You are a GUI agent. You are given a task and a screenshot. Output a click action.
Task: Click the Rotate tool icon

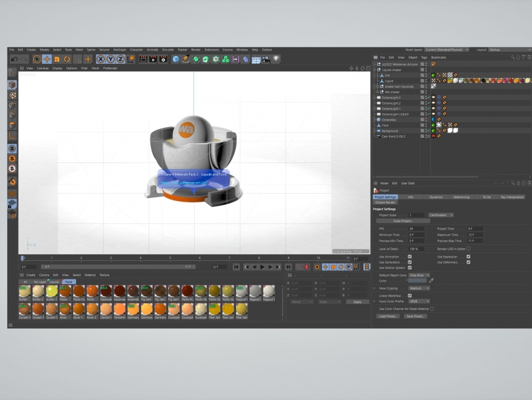67,59
